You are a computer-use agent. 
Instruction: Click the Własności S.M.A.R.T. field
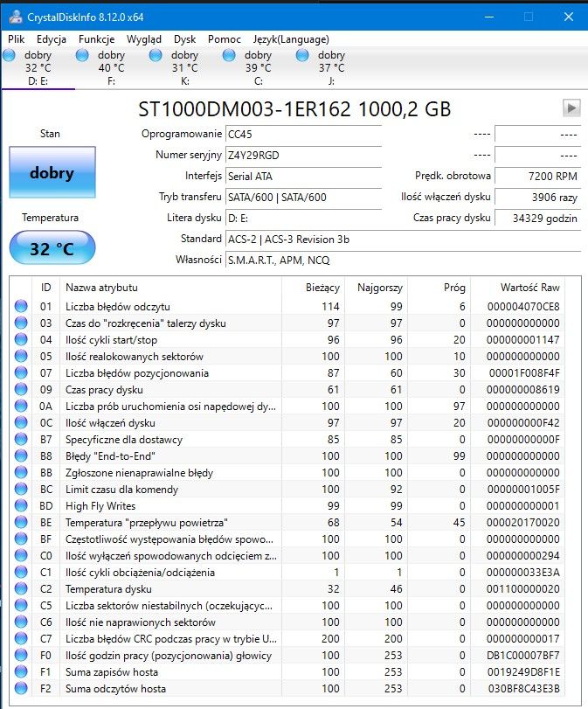[x=403, y=261]
